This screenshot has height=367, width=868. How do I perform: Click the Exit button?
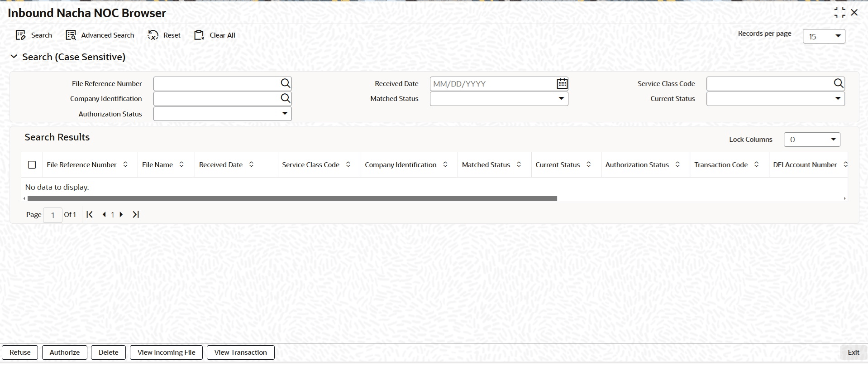point(853,353)
